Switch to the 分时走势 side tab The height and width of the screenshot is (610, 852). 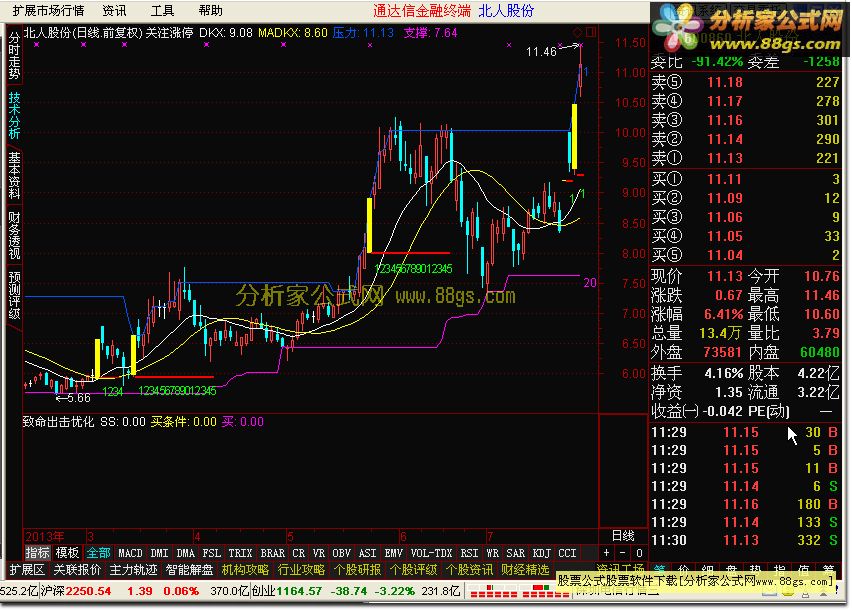14,55
